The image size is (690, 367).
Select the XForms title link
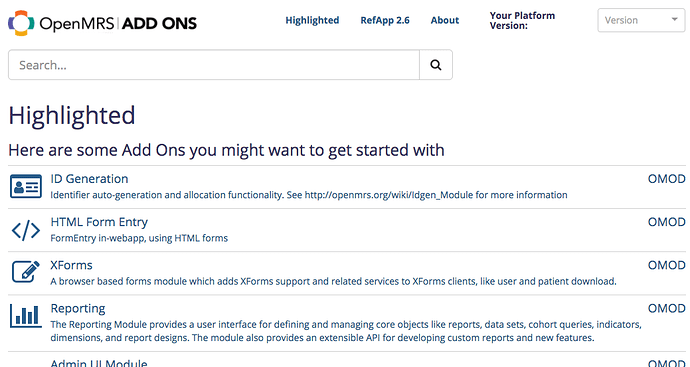tap(71, 265)
